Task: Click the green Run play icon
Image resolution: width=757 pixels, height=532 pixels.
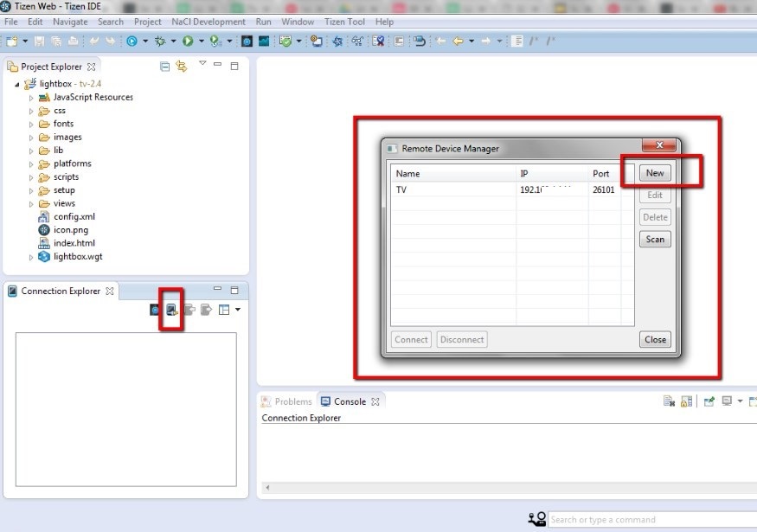Action: 188,41
